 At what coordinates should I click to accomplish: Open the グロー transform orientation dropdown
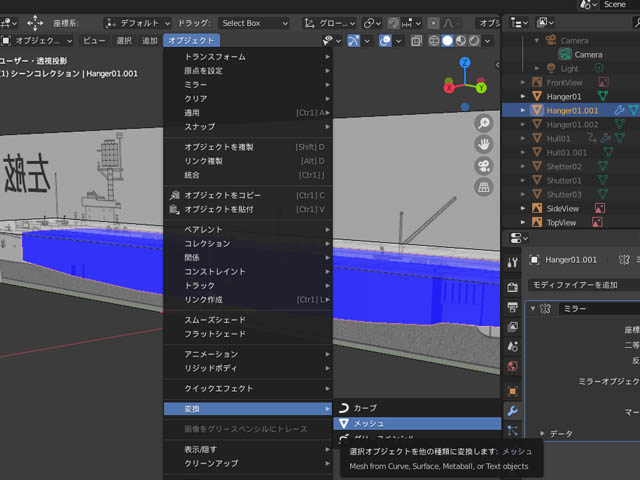[330, 23]
